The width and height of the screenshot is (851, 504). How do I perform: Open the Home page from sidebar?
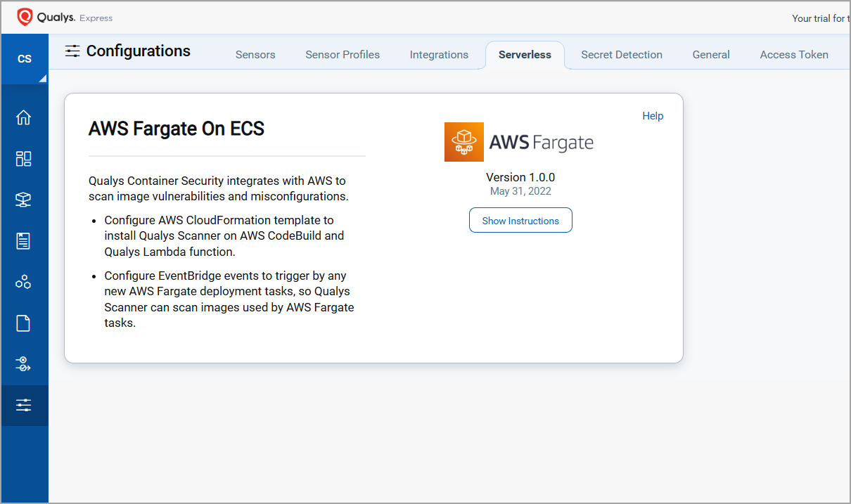pos(24,117)
